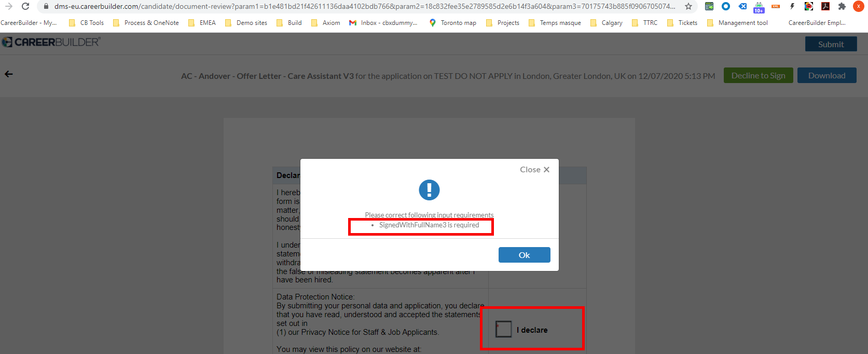This screenshot has height=354, width=868.
Task: Reload the page with the refresh icon
Action: pos(25,6)
